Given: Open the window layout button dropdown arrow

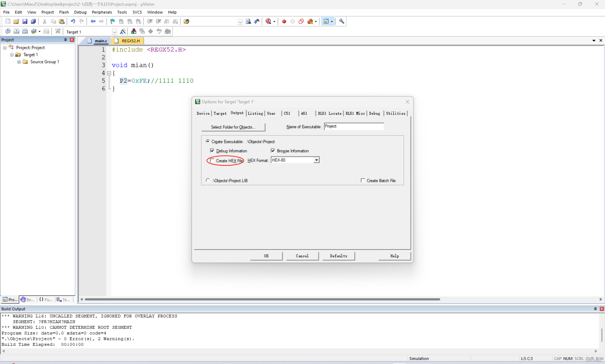Looking at the screenshot, I should (x=332, y=22).
